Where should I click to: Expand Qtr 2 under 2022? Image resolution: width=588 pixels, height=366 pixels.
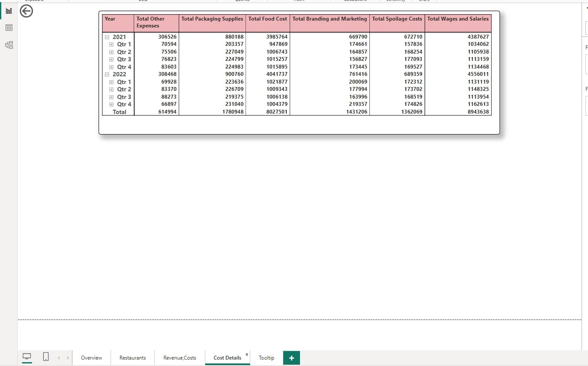click(111, 89)
